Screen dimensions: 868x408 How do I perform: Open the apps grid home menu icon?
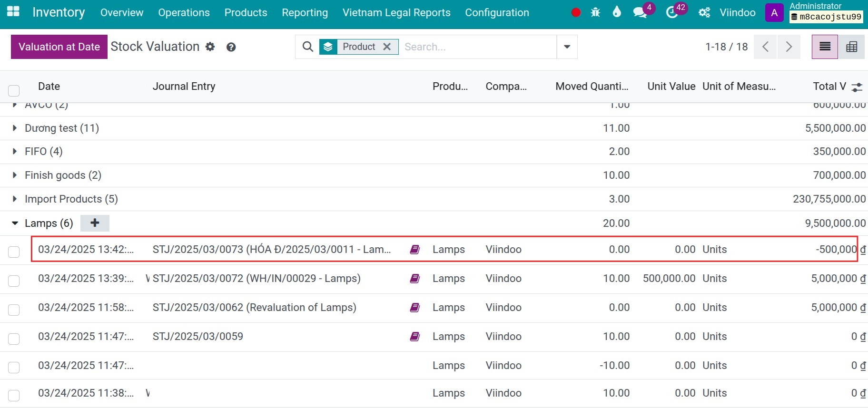(13, 11)
